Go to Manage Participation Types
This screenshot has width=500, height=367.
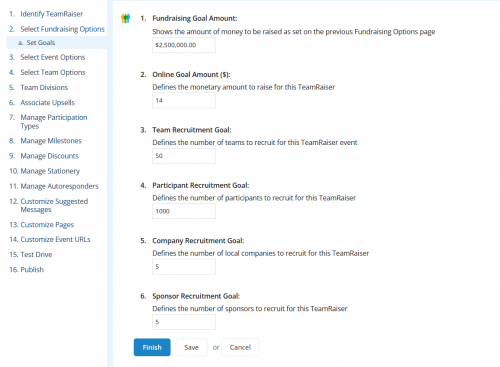coord(54,122)
